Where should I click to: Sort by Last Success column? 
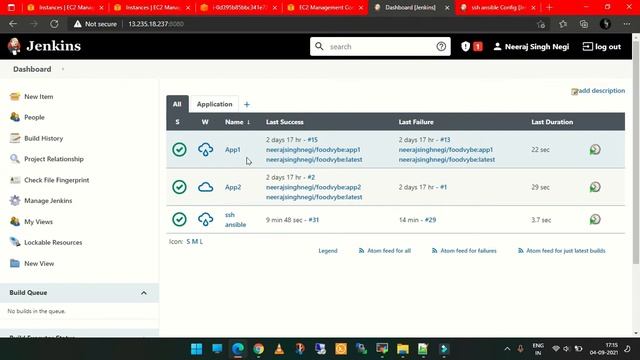(x=284, y=122)
